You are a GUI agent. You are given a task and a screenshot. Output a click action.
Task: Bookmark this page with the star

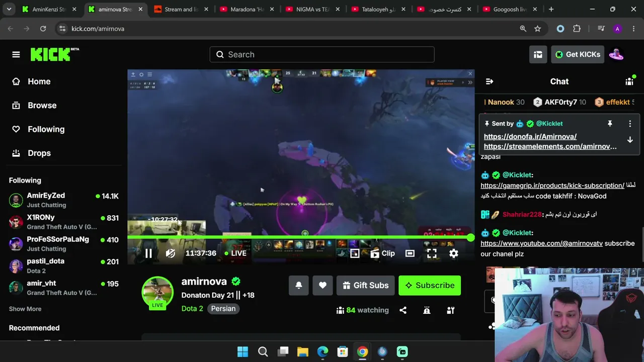[537, 29]
